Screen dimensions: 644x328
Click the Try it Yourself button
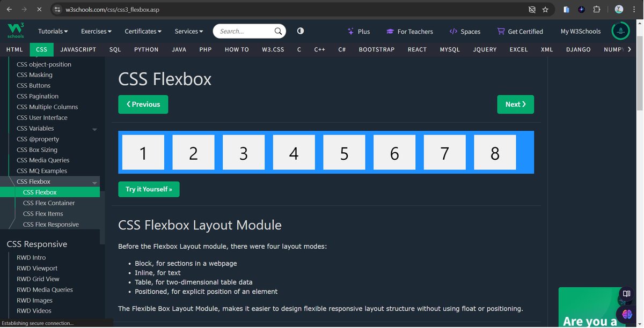149,189
